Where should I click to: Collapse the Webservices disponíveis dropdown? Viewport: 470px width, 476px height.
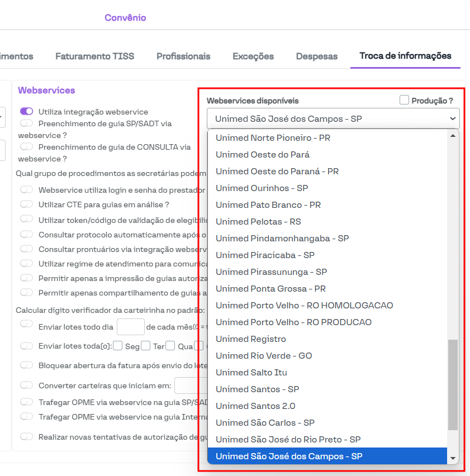point(333,118)
